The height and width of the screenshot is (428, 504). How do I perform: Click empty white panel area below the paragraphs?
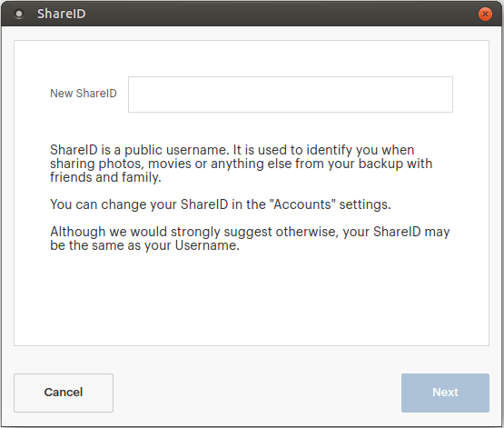tap(252, 299)
